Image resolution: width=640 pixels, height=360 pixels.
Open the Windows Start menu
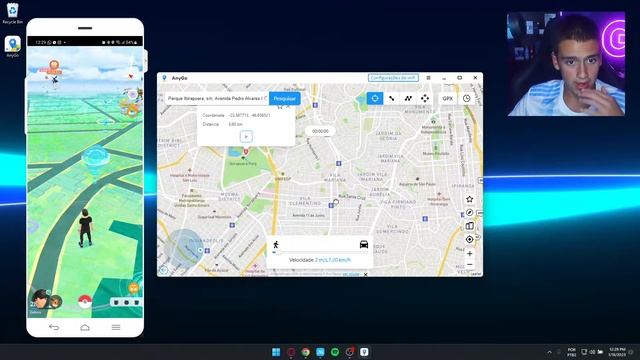point(276,352)
